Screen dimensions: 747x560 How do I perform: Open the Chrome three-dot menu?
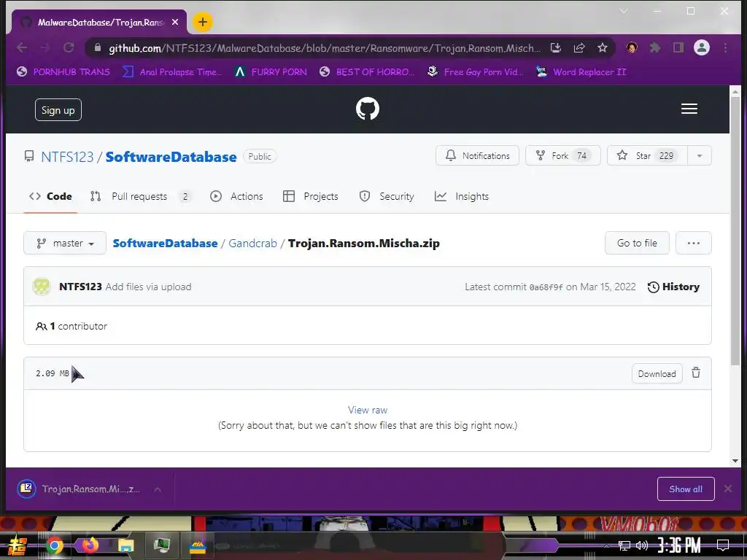click(x=725, y=47)
